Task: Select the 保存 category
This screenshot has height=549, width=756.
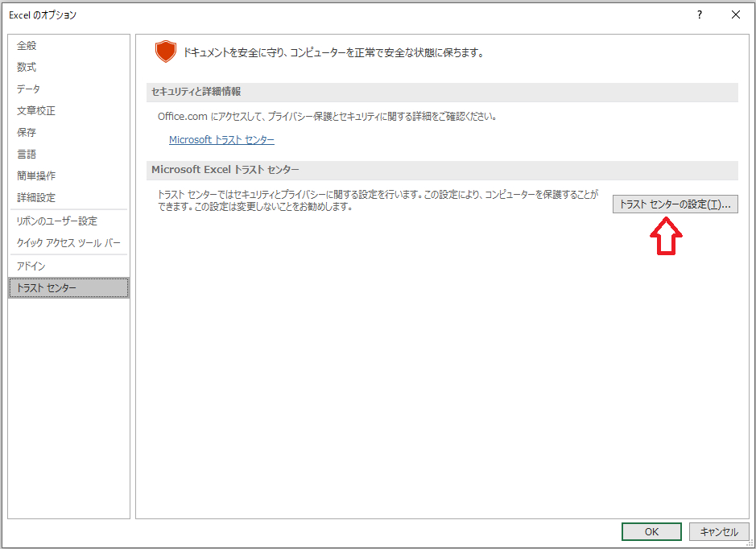Action: (69, 133)
